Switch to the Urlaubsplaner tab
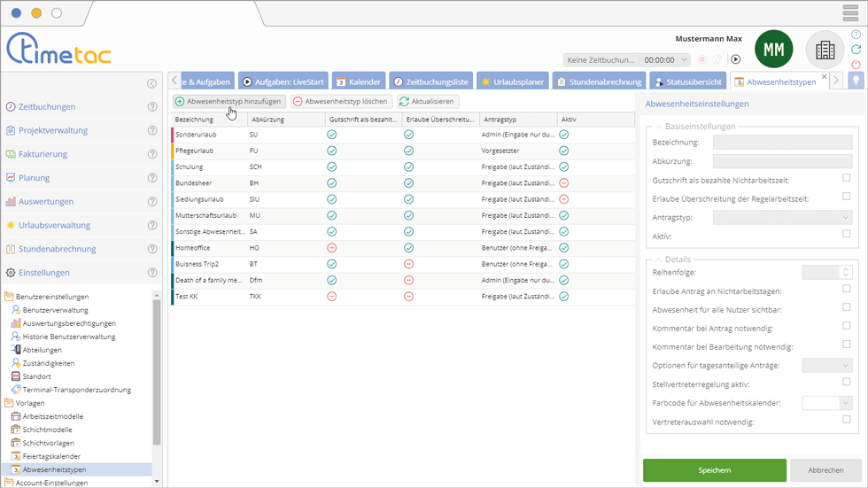Image resolution: width=868 pixels, height=488 pixels. pyautogui.click(x=512, y=81)
